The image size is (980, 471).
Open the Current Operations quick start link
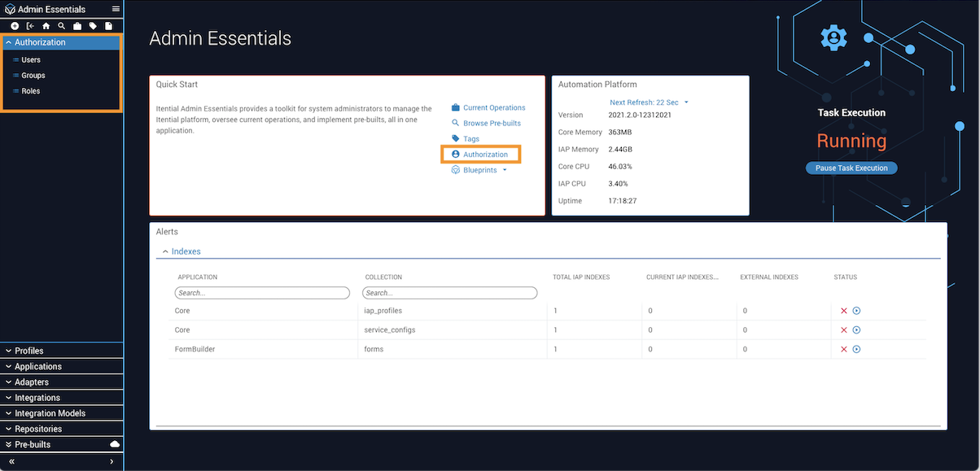493,108
